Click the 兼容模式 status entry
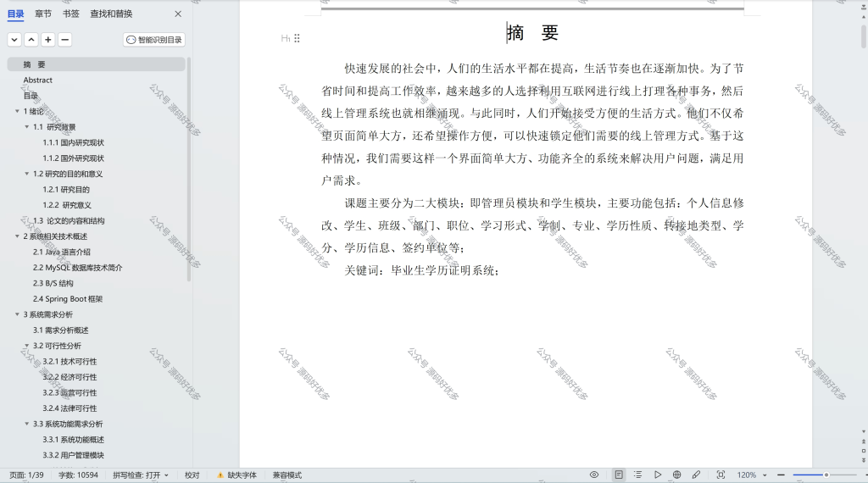Image resolution: width=868 pixels, height=483 pixels. 287,475
